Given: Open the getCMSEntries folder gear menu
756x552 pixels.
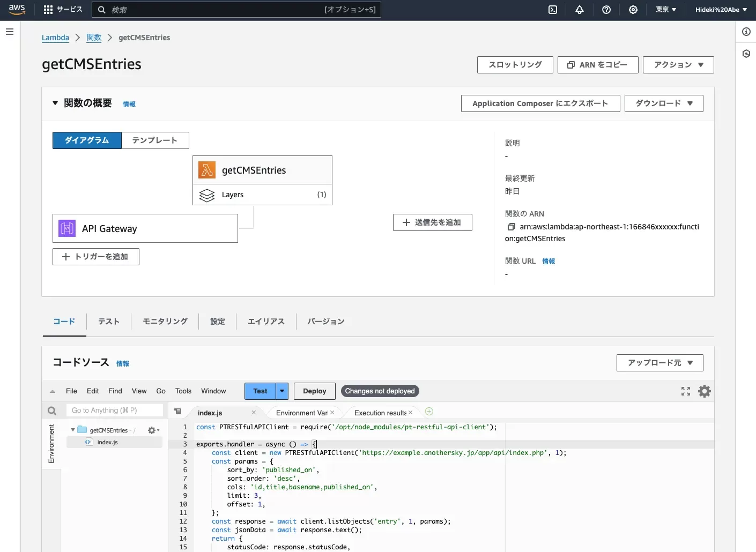Looking at the screenshot, I should (x=153, y=430).
